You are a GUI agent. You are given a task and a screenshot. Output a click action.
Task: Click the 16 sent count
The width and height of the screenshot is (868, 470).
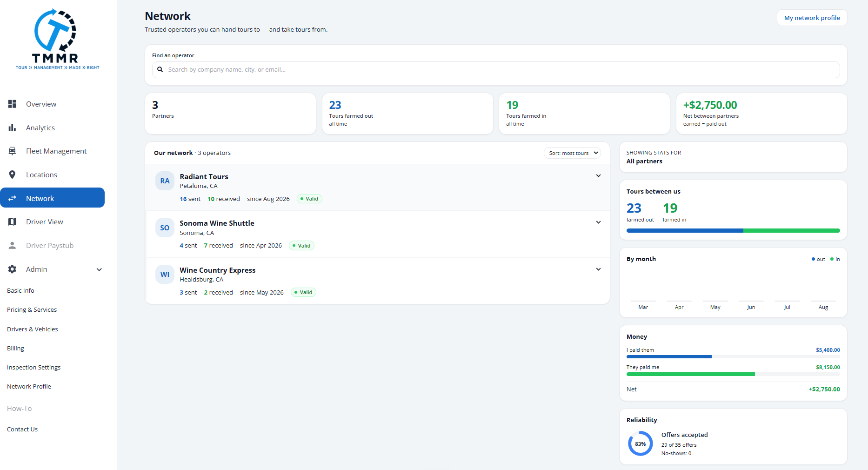[190, 199]
